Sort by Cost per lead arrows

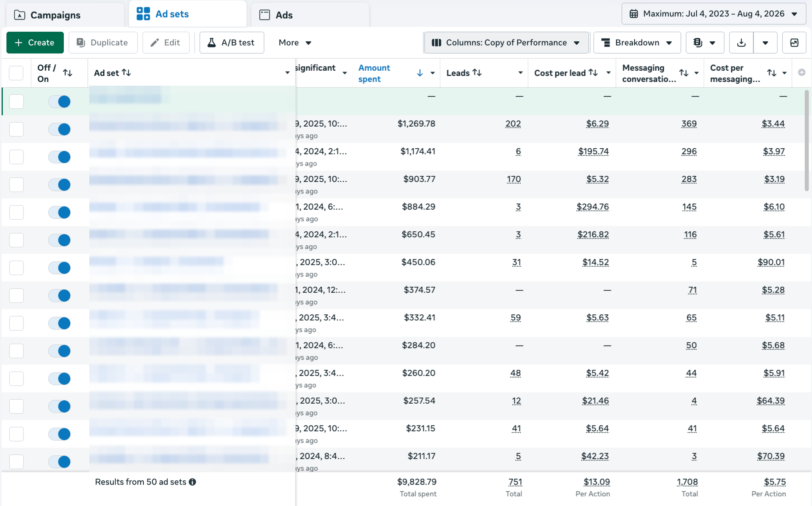click(x=593, y=72)
